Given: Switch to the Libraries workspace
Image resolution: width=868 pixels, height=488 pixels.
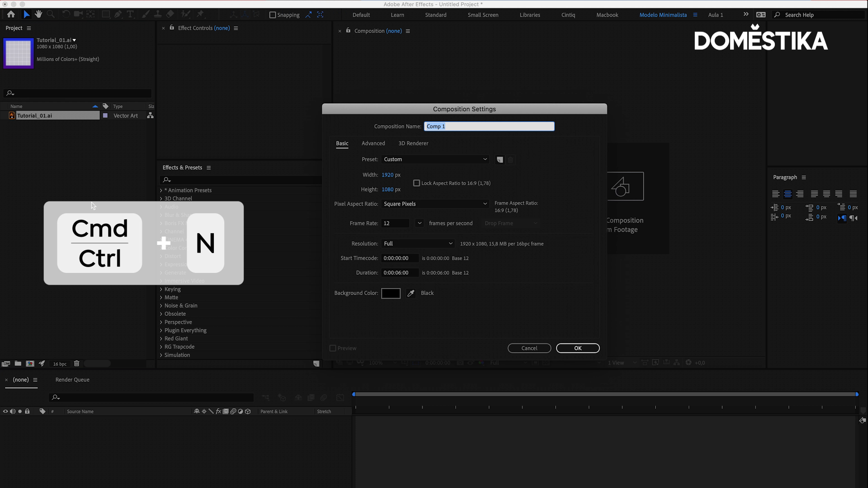Looking at the screenshot, I should (530, 15).
